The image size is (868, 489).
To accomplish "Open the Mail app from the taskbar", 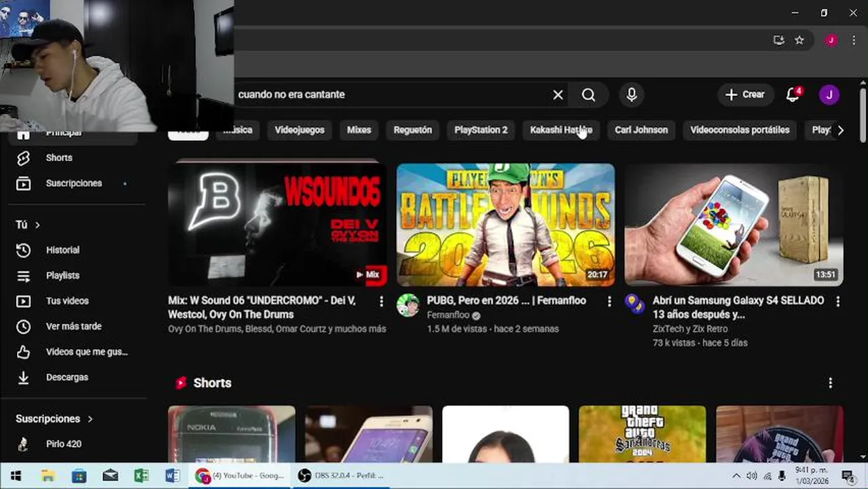I will pos(110,476).
